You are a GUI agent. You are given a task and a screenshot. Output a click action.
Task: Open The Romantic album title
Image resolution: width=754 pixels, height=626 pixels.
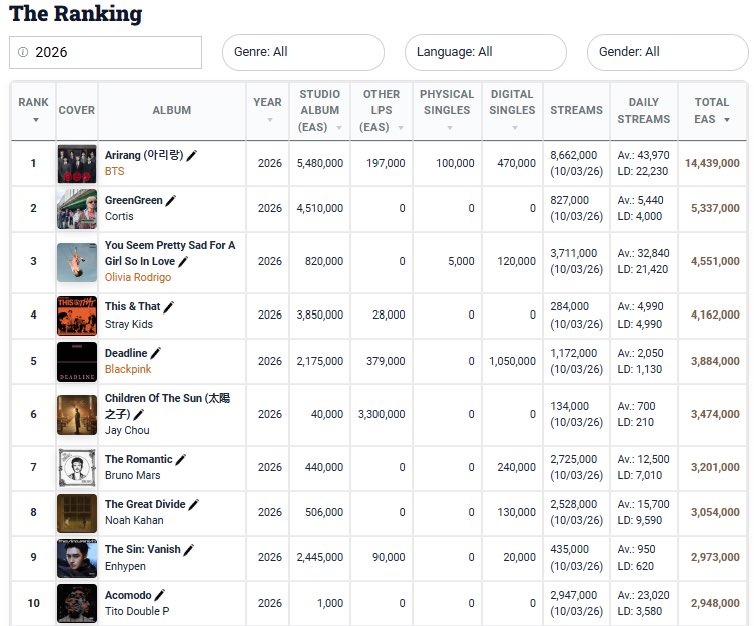138,459
